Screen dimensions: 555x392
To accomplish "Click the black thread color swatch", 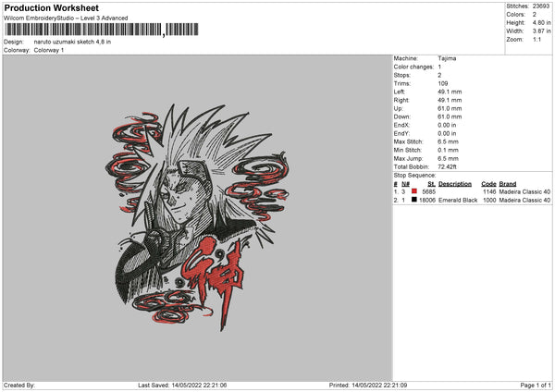I will [414, 200].
